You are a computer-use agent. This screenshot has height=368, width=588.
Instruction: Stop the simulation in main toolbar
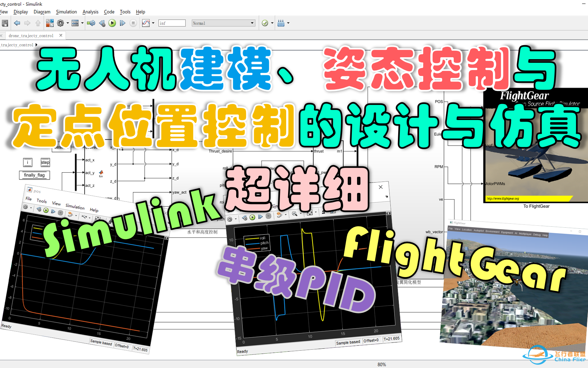pos(133,23)
